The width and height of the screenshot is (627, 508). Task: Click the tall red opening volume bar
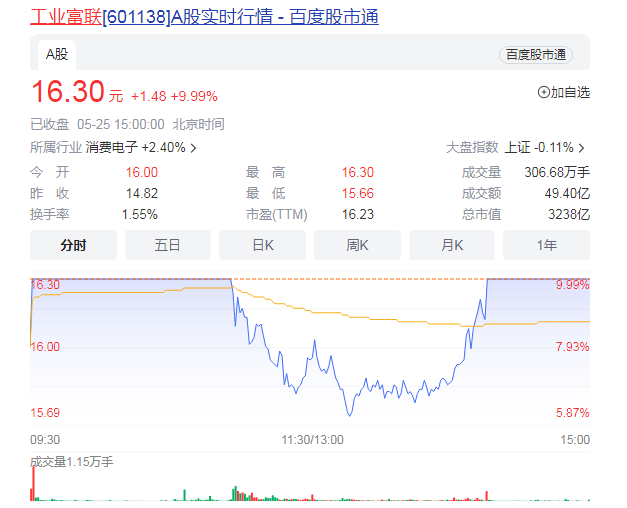click(x=33, y=484)
